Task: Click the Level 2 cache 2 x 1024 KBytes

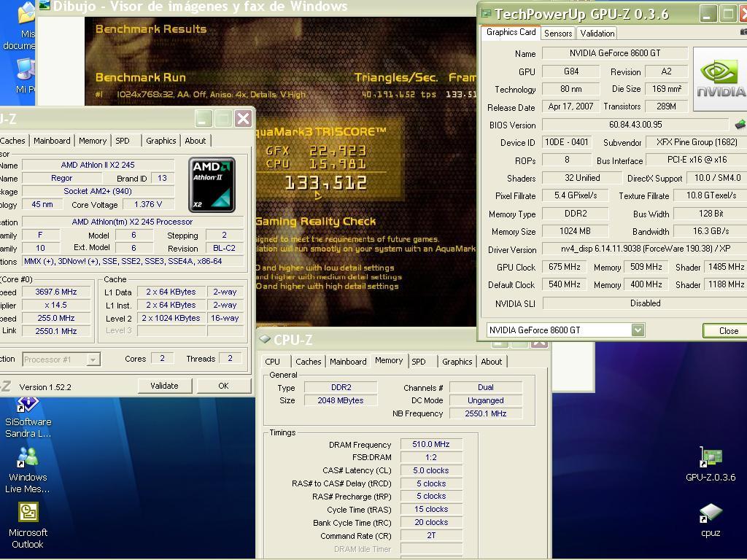Action: (x=171, y=318)
